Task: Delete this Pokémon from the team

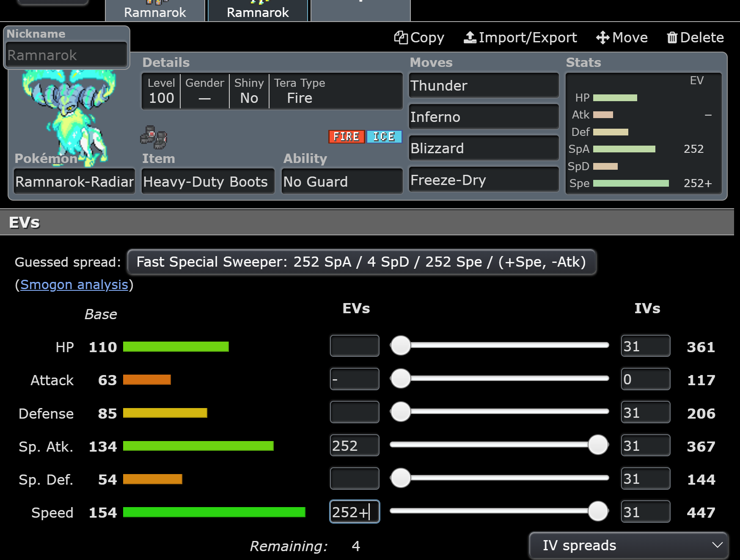Action: click(x=695, y=38)
